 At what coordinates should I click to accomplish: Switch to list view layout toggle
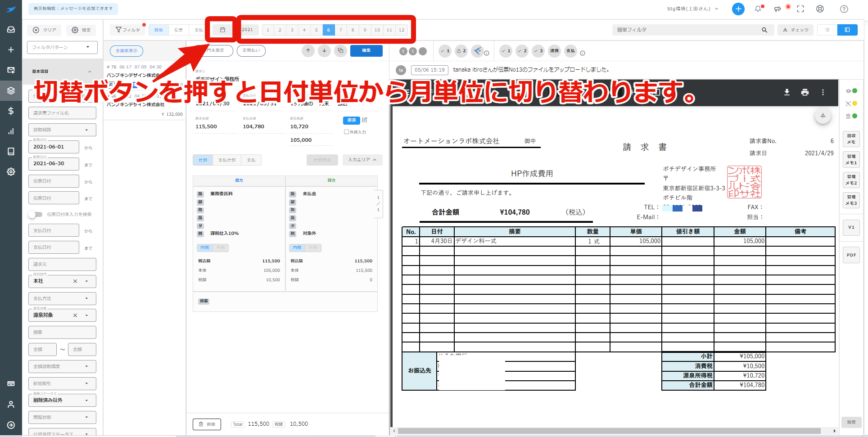point(827,30)
